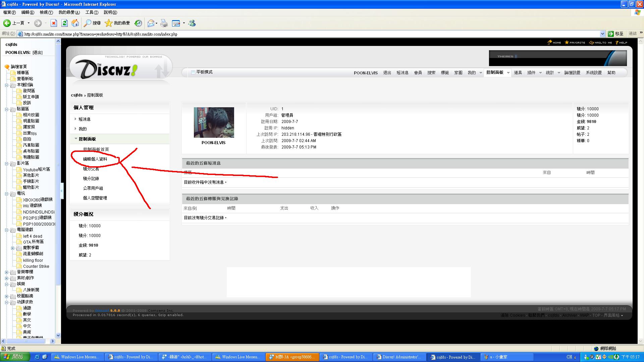
Task: Click HELP icon in forum header
Action: coord(621,43)
